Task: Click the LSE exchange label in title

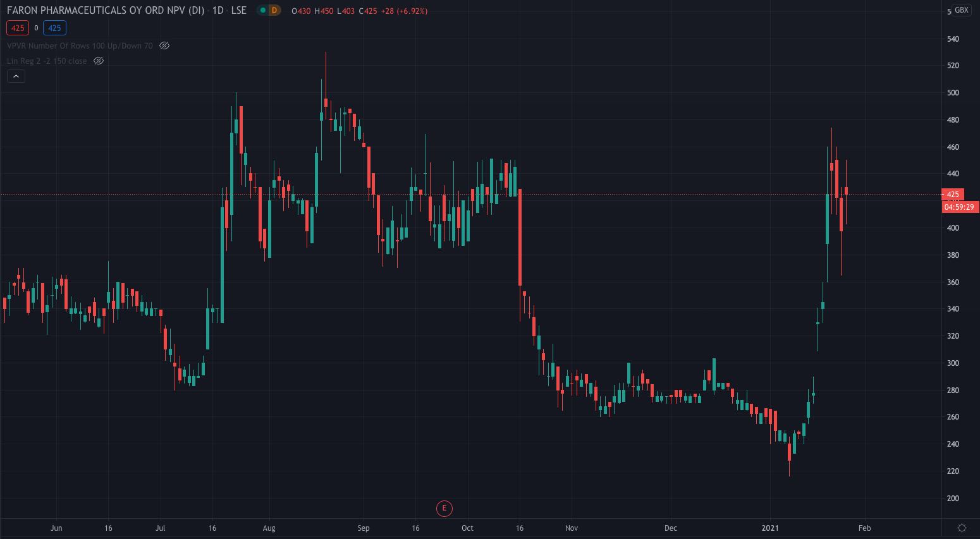Action: click(239, 11)
